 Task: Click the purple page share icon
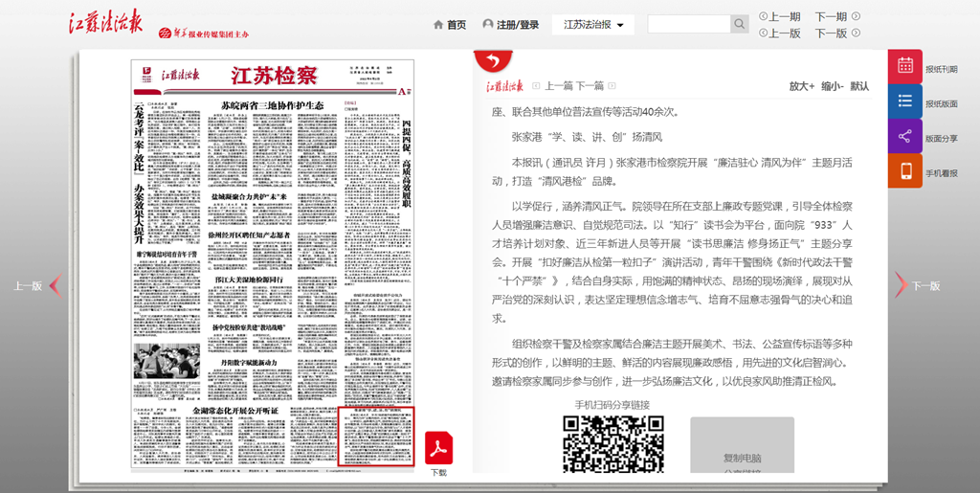904,137
